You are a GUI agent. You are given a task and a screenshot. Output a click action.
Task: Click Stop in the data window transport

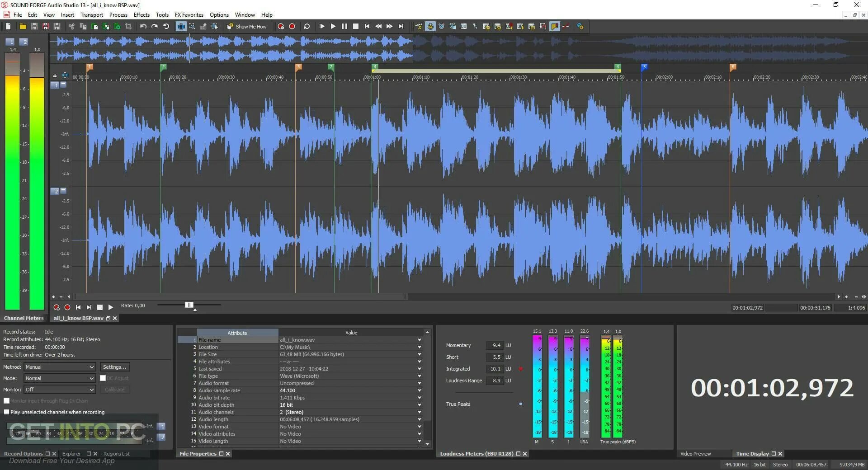[x=100, y=307]
